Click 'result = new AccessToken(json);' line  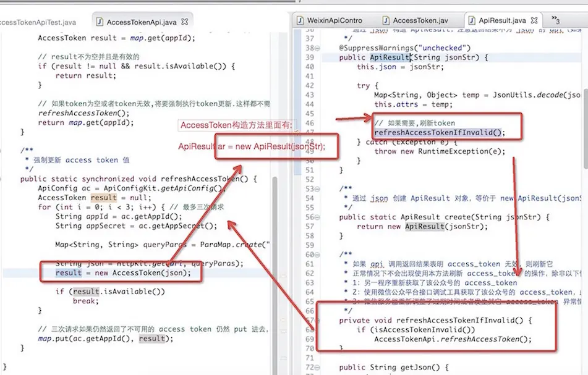tap(123, 272)
